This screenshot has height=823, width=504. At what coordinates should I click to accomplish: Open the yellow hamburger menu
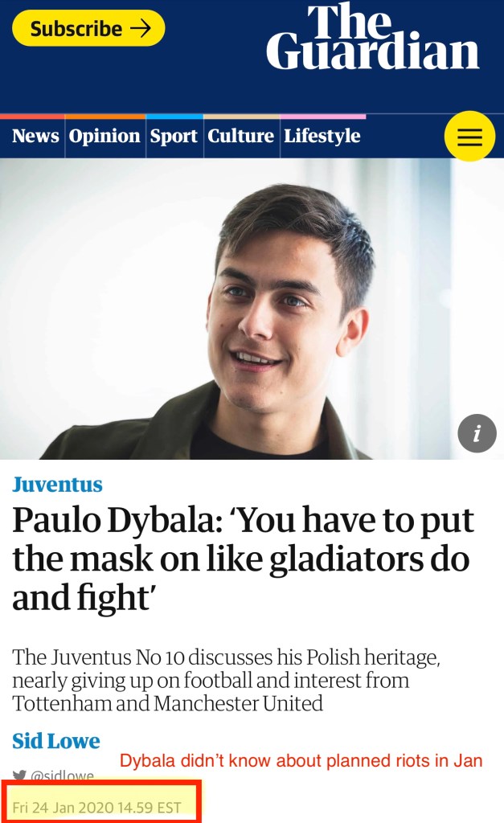point(470,136)
